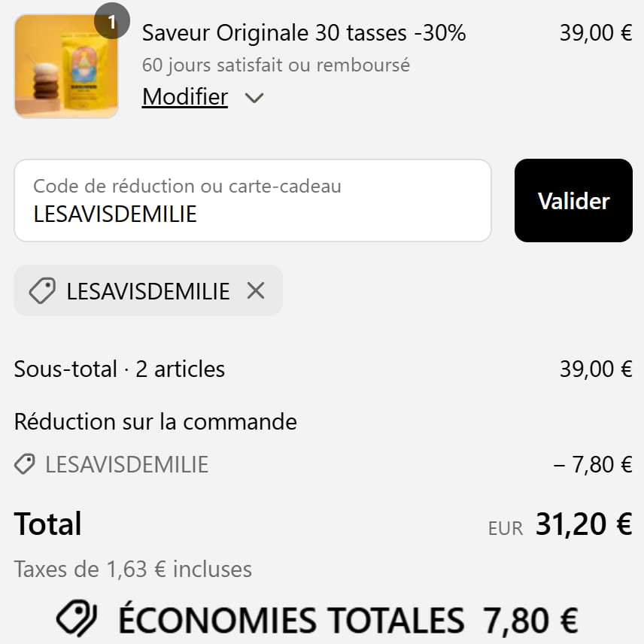Click the tag icon next to ÉCONOMIES TOTALES
This screenshot has height=644, width=644.
coord(76,618)
